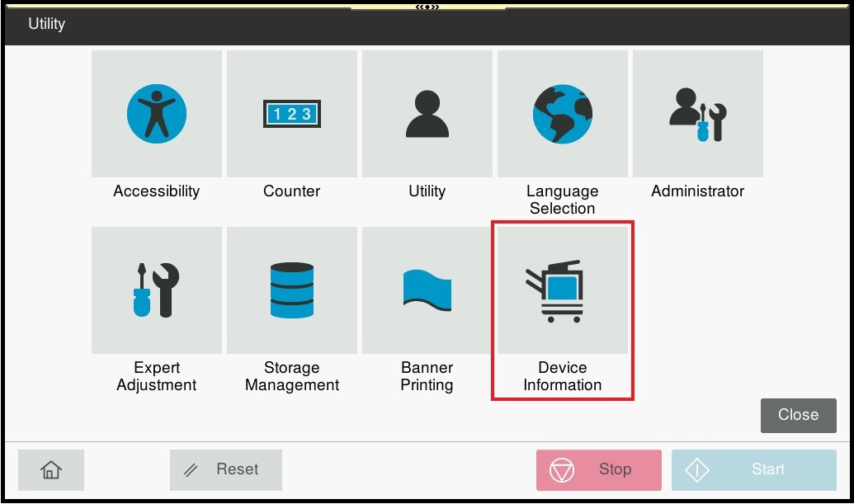This screenshot has height=504, width=854.
Task: Click the Language Selection text label
Action: tap(563, 200)
